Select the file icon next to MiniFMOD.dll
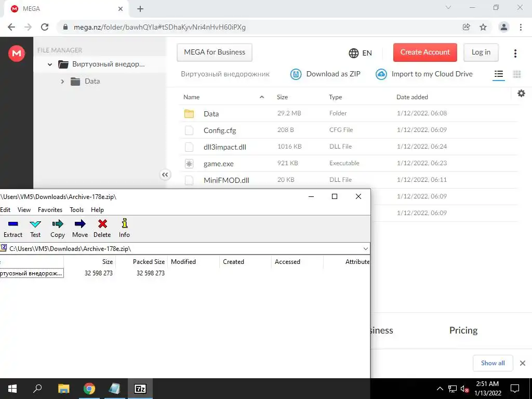The height and width of the screenshot is (399, 532). [189, 180]
